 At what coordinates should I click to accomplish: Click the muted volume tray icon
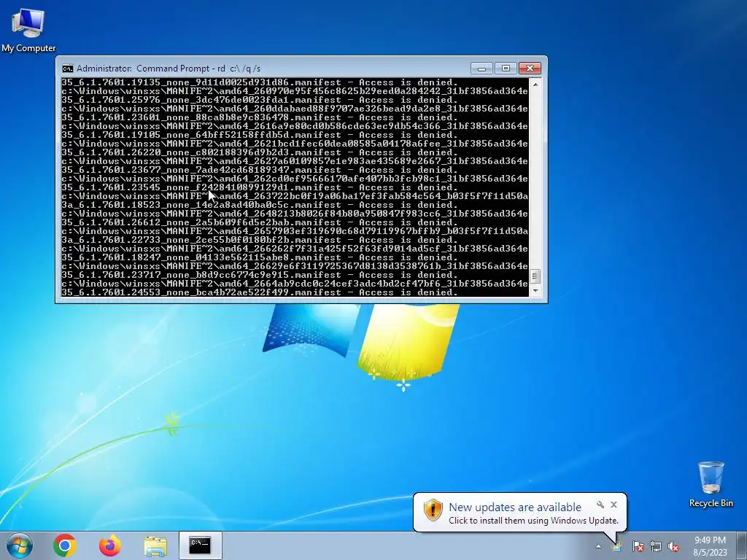673,547
